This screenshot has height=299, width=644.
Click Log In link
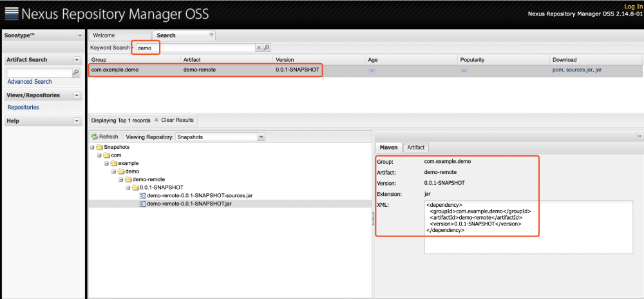point(634,6)
